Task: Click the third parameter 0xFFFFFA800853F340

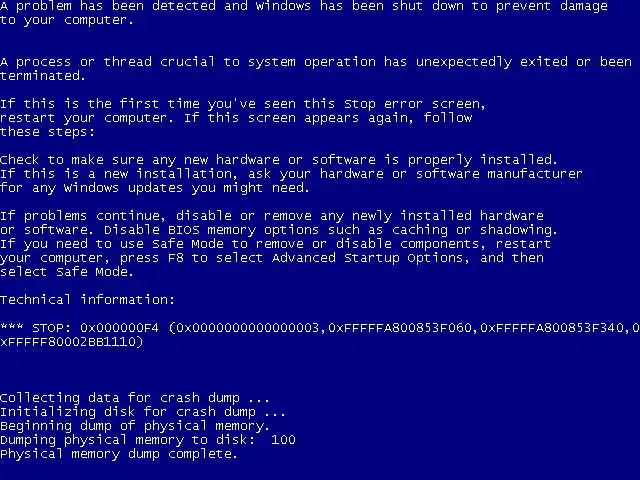Action: [552, 328]
